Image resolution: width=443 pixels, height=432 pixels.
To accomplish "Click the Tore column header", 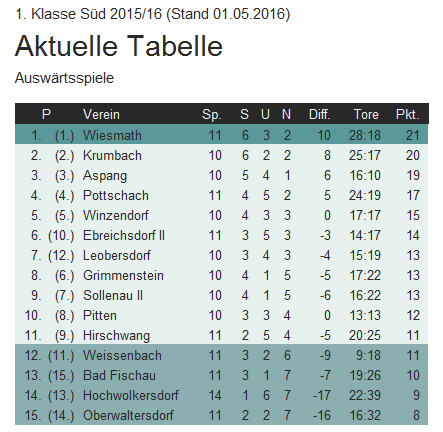I will click(x=366, y=114).
